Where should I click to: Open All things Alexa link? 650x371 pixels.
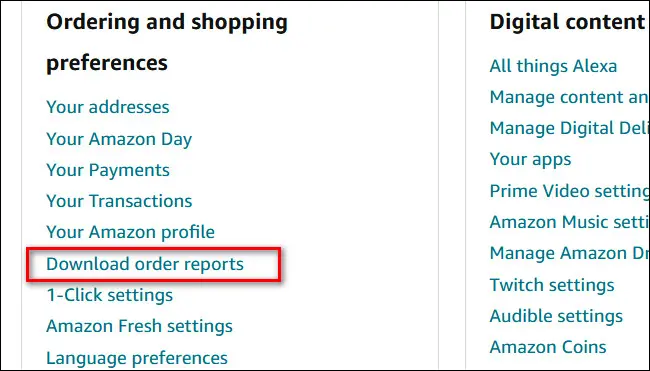coord(553,66)
